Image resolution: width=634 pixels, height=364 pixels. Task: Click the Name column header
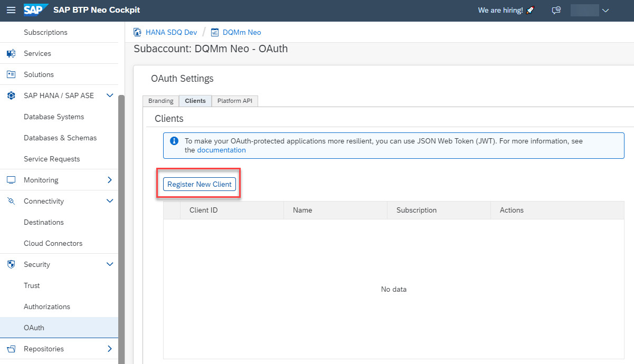(335, 210)
